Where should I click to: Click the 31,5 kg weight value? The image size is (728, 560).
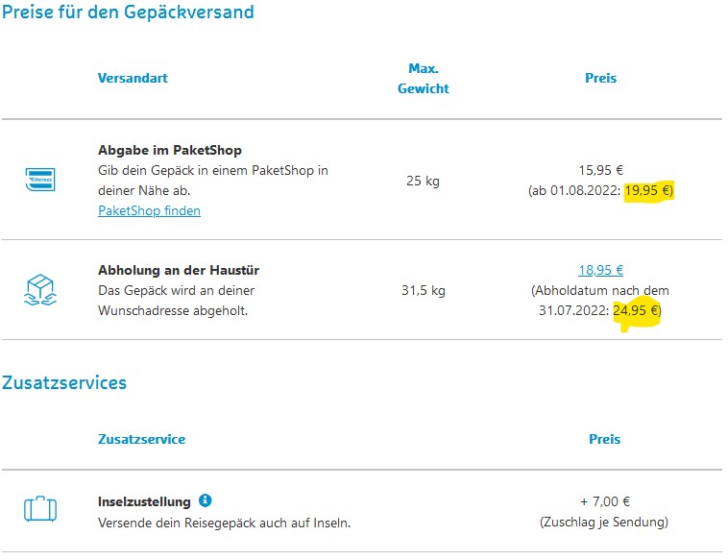pos(423,290)
